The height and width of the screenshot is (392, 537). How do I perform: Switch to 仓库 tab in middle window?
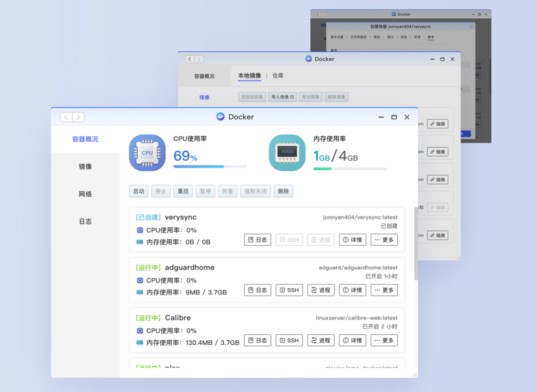278,76
